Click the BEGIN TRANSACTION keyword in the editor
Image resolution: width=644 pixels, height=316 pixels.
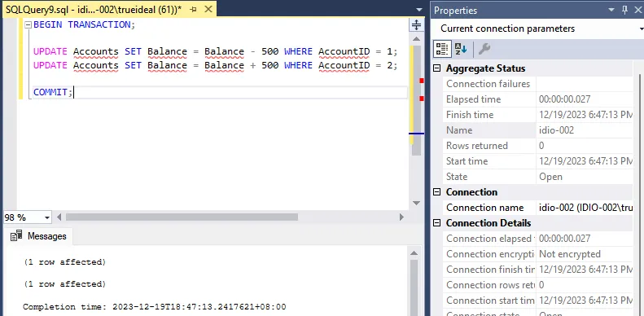(82, 24)
